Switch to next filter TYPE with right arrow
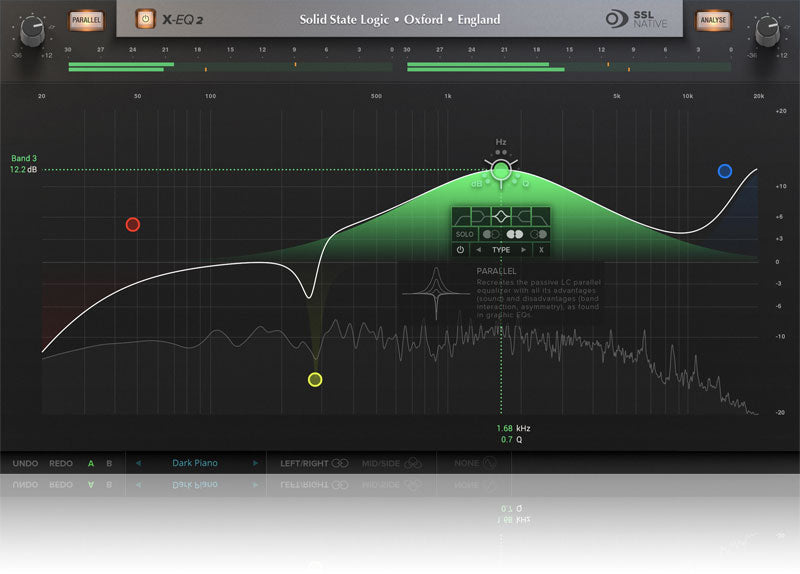 (x=523, y=249)
